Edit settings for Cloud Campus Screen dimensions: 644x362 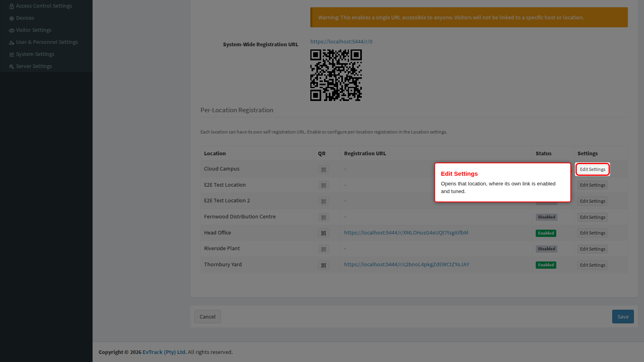[x=592, y=169]
